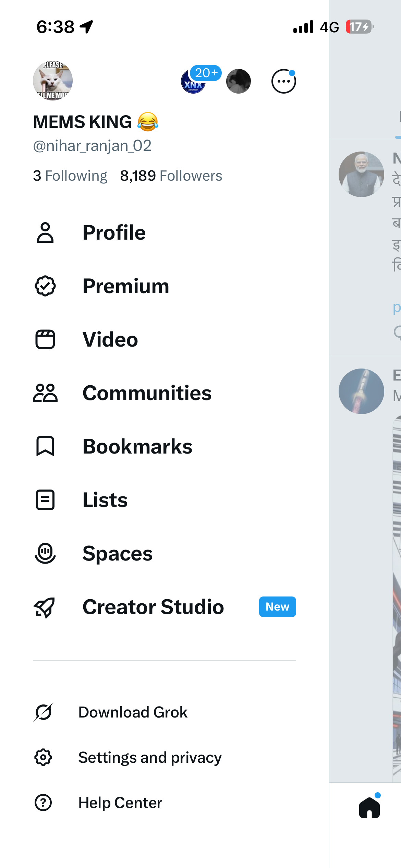Tap the Creator Studio rocket icon
Viewport: 401px width, 868px height.
click(x=45, y=607)
